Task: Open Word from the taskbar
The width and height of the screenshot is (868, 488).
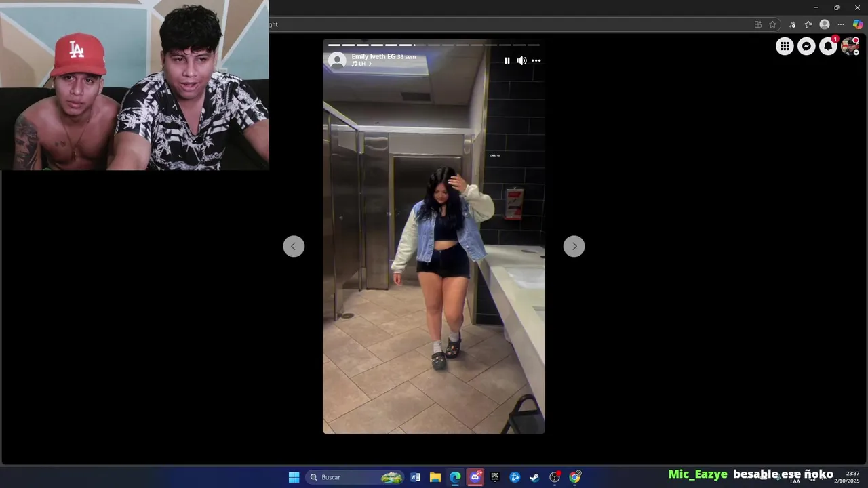Action: [416, 477]
